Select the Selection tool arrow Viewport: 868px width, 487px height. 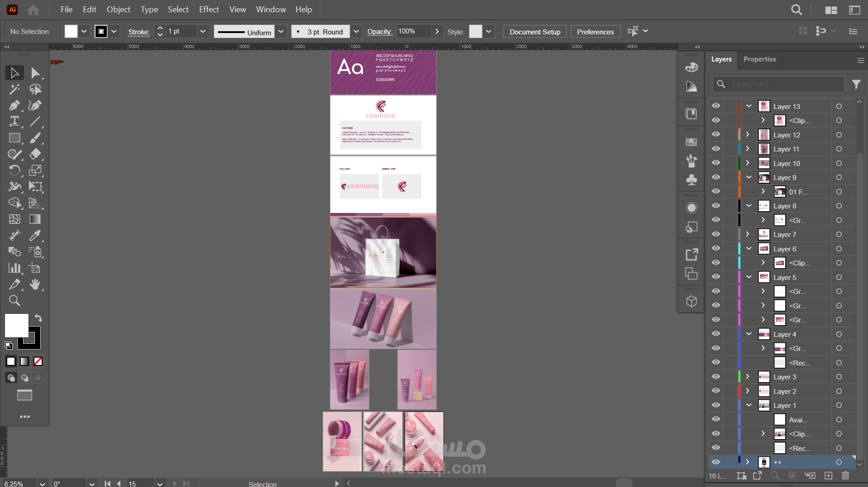[14, 73]
